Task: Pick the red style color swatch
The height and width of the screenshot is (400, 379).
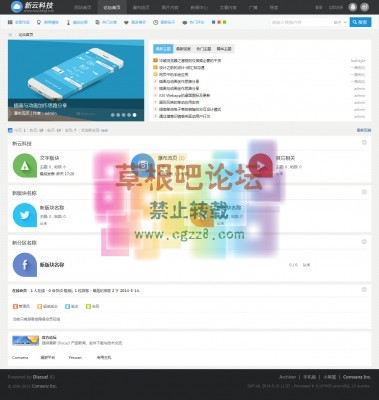Action: coord(219,22)
